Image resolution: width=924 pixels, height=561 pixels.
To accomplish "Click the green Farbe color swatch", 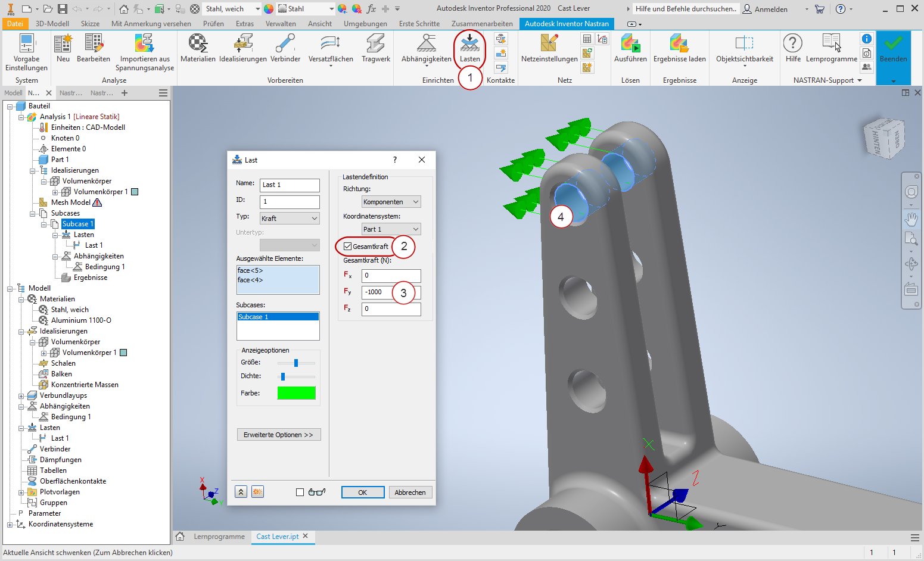I will pyautogui.click(x=296, y=393).
